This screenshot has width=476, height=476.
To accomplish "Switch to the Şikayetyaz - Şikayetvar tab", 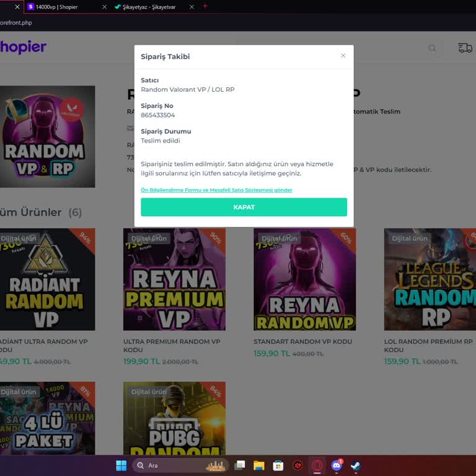I will [x=149, y=7].
